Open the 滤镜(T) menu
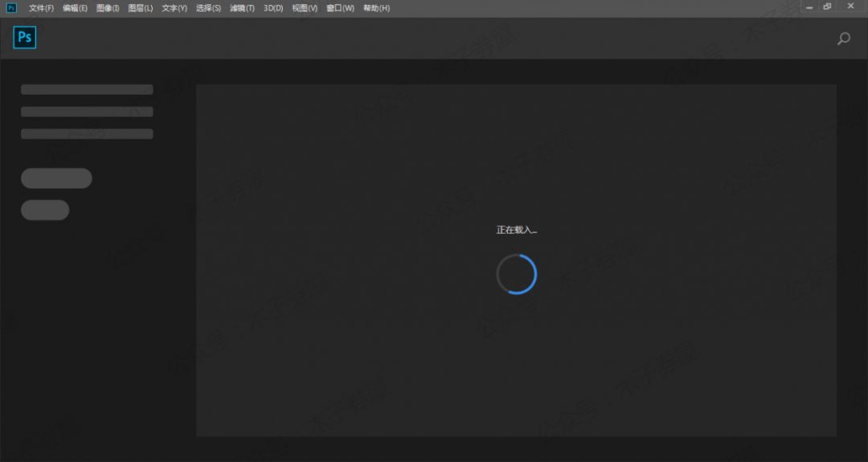Image resolution: width=868 pixels, height=462 pixels. coord(242,8)
